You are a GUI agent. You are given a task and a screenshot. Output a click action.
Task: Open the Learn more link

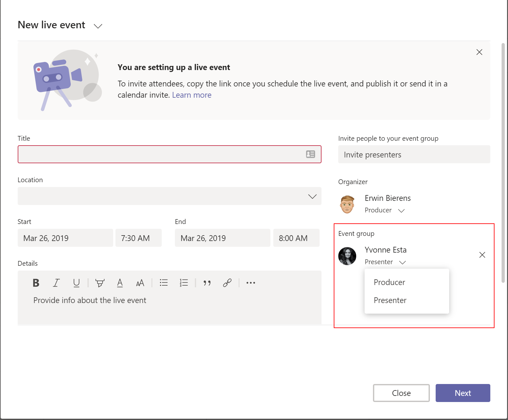pos(192,95)
